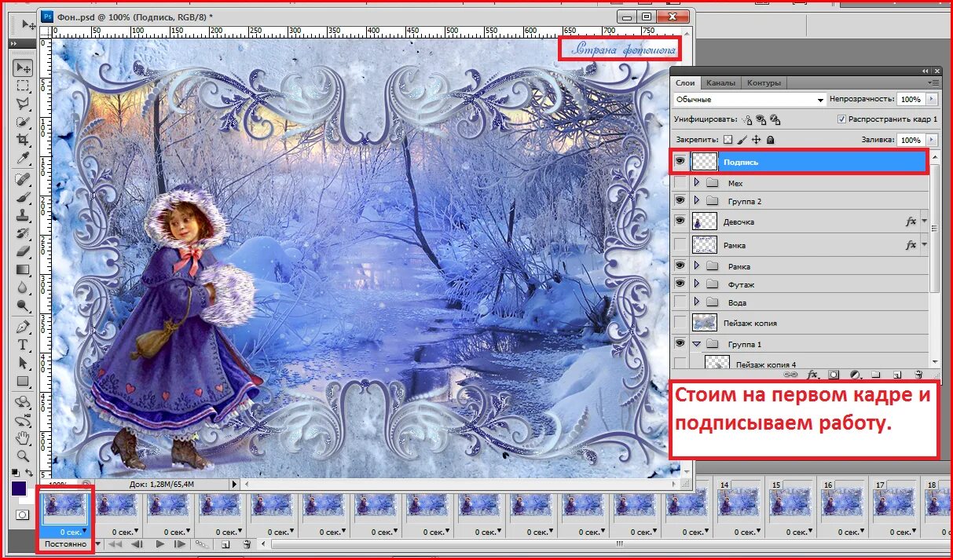Hide the Группа 2 layer group

pos(680,201)
